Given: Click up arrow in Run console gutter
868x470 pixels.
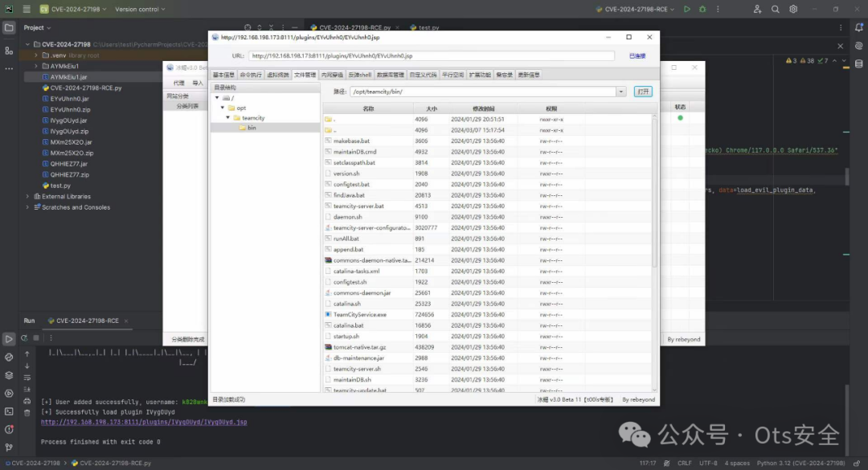Looking at the screenshot, I should pyautogui.click(x=27, y=354).
